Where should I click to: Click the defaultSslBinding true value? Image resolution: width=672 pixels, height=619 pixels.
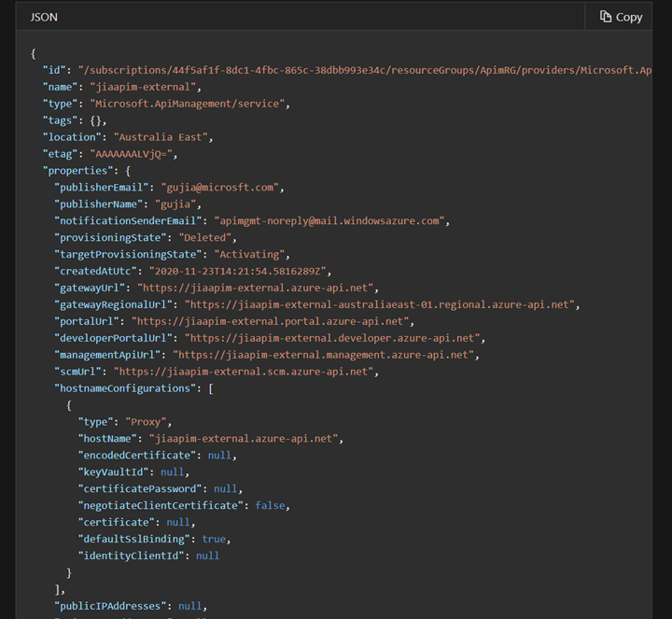coord(213,539)
